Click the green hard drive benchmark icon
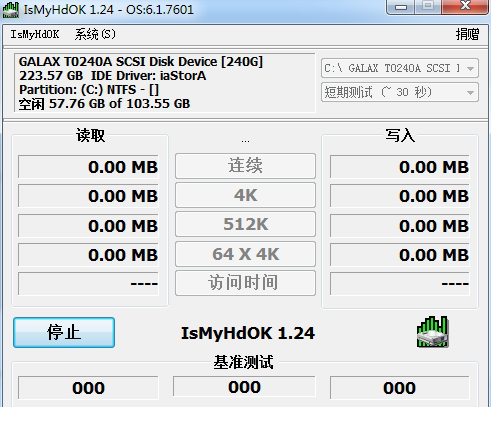 (432, 332)
